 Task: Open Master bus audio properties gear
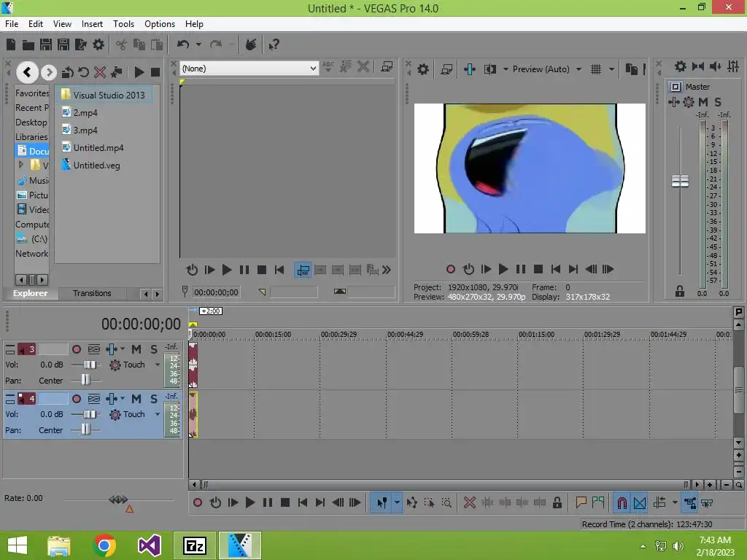point(681,66)
